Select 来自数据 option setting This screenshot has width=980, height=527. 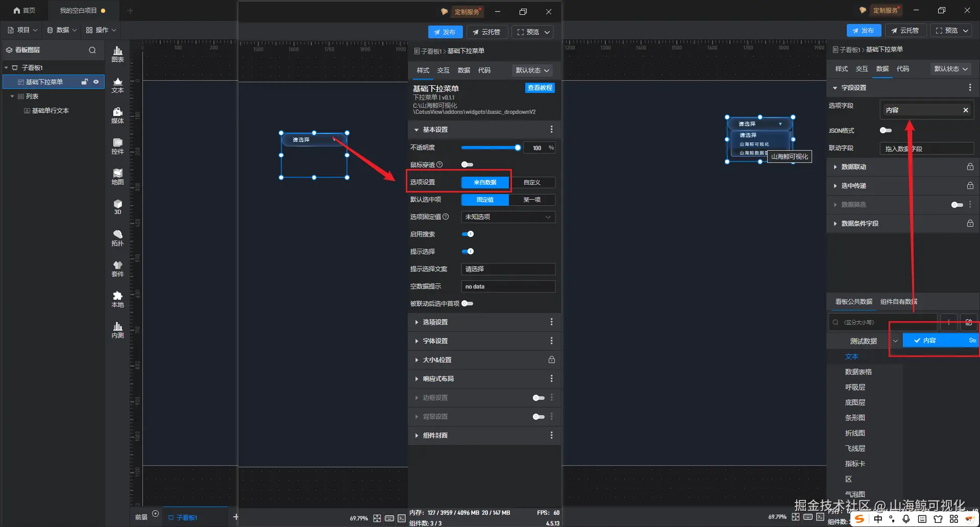click(485, 182)
